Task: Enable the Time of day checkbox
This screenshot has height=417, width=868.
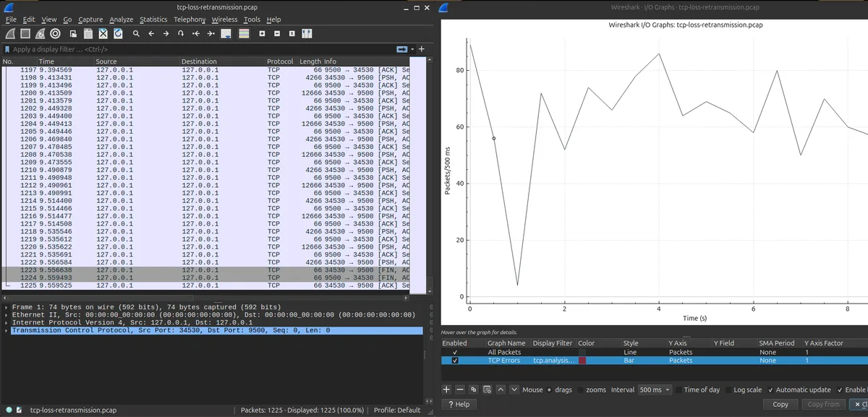Action: click(x=678, y=390)
